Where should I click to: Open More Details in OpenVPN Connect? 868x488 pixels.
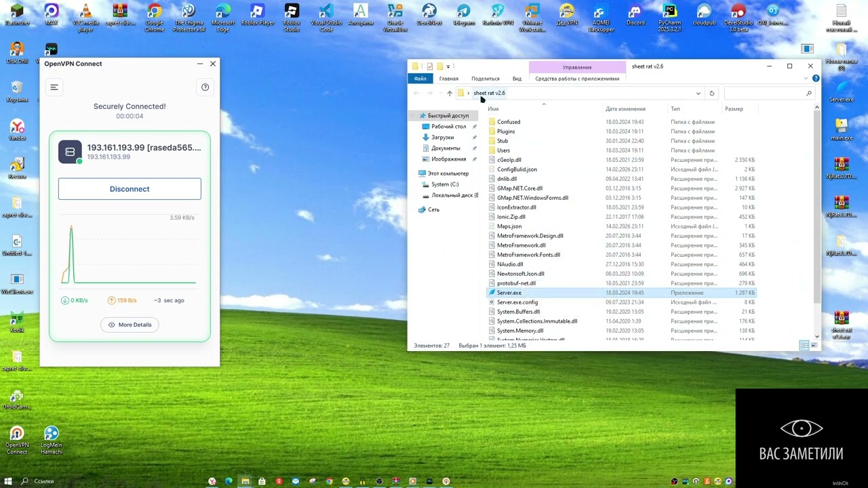(130, 325)
